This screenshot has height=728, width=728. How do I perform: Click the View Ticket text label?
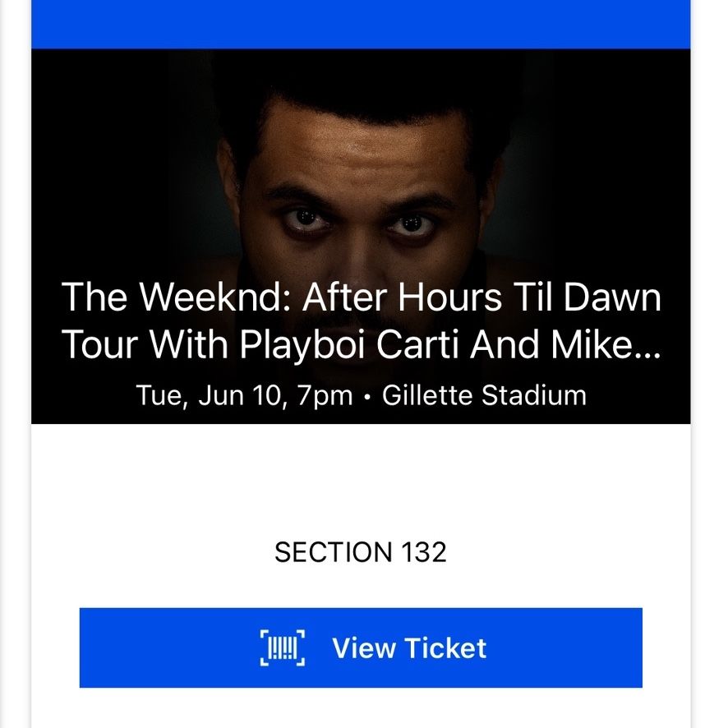coord(409,647)
